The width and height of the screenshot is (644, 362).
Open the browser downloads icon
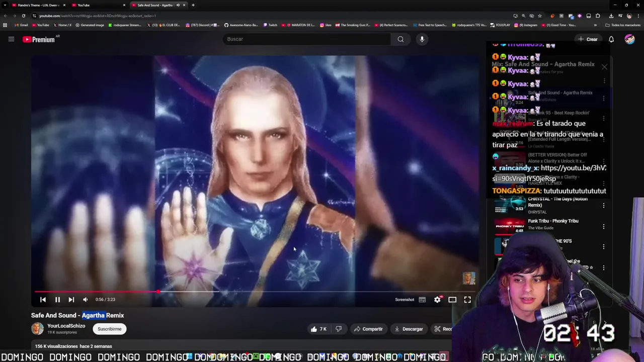coord(611,16)
